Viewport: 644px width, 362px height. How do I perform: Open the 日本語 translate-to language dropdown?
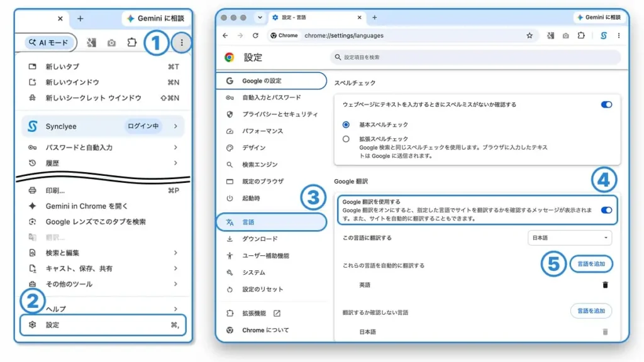pos(569,238)
